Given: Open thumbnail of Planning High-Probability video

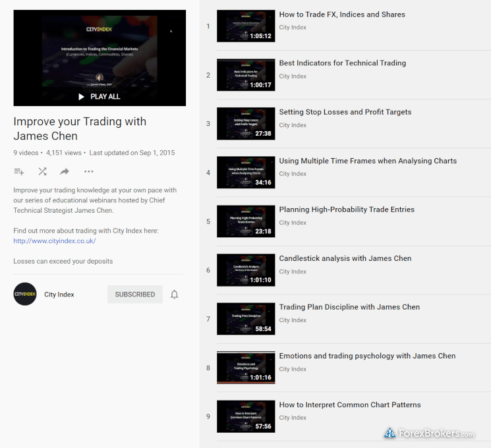Looking at the screenshot, I should click(246, 221).
